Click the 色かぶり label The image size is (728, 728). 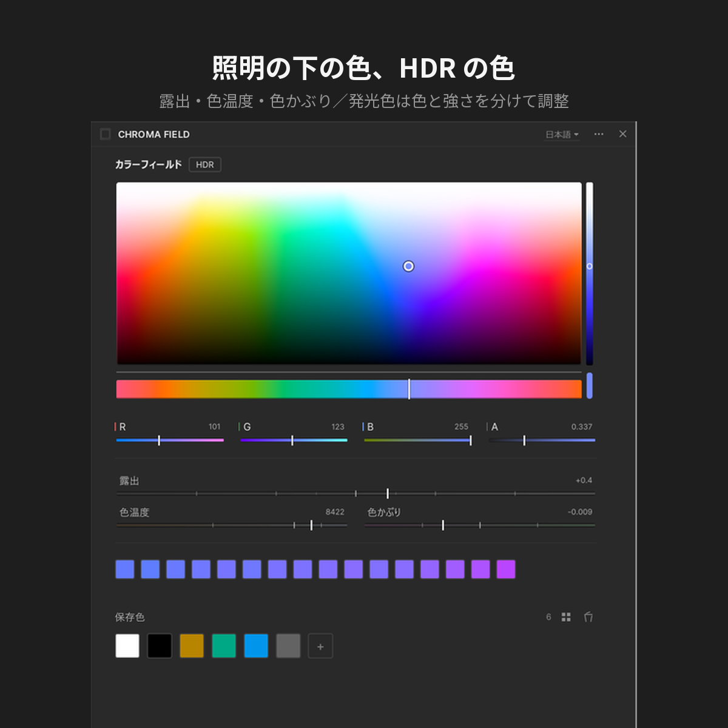pos(384,512)
